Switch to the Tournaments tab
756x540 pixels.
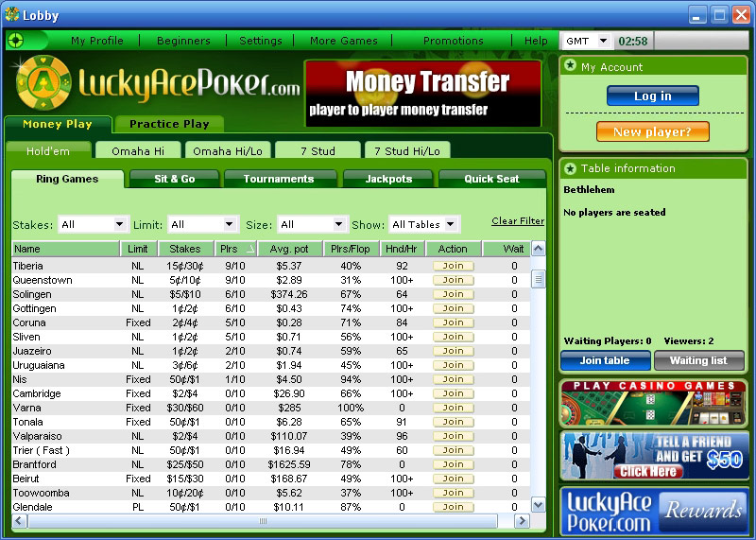(x=279, y=179)
